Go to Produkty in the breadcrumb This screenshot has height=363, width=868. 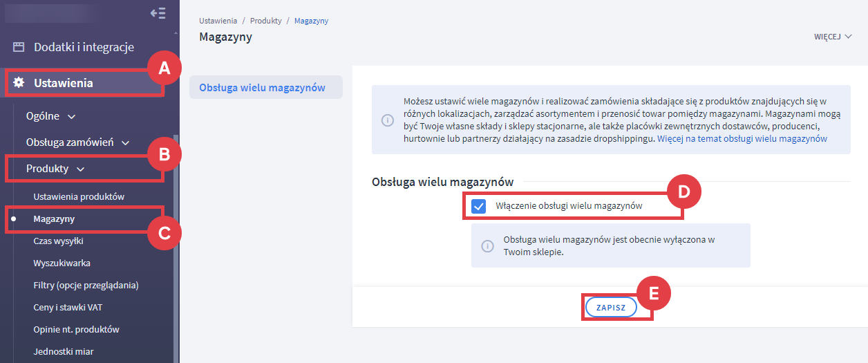[x=265, y=21]
